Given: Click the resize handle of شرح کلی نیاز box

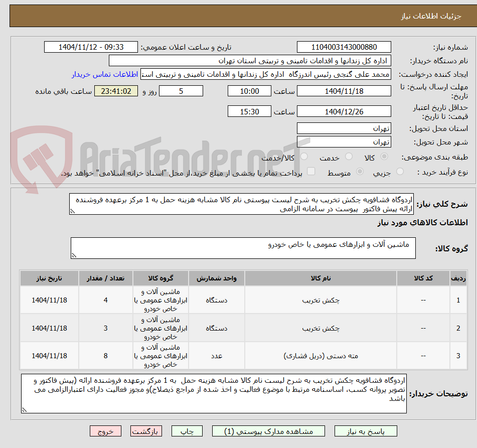Looking at the screenshot, I should click(72, 212).
